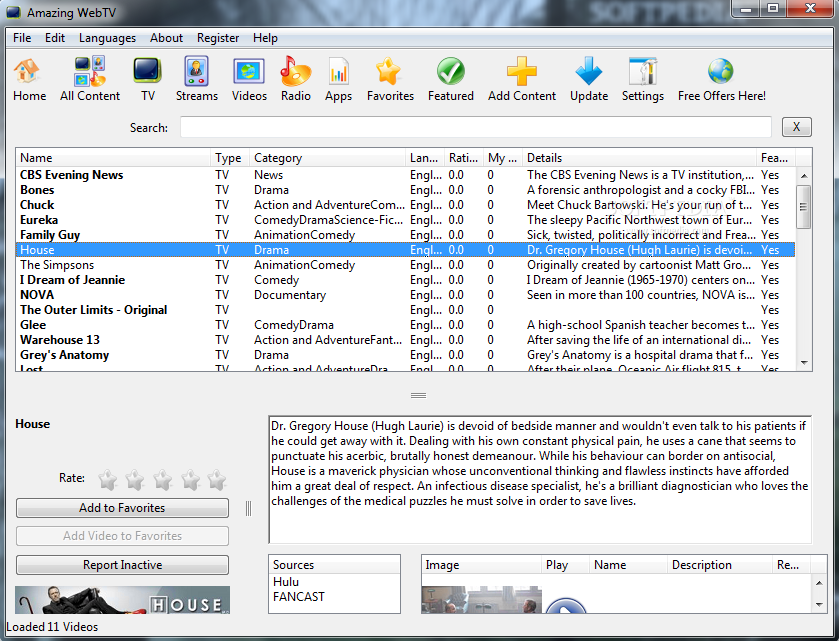Select the Grey's Anatomy row

click(405, 355)
